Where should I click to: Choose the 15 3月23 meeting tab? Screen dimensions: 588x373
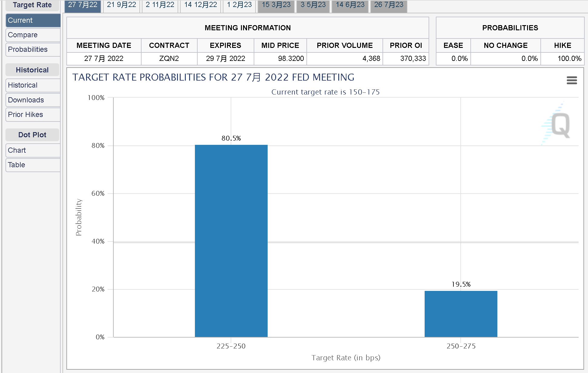[x=276, y=5]
